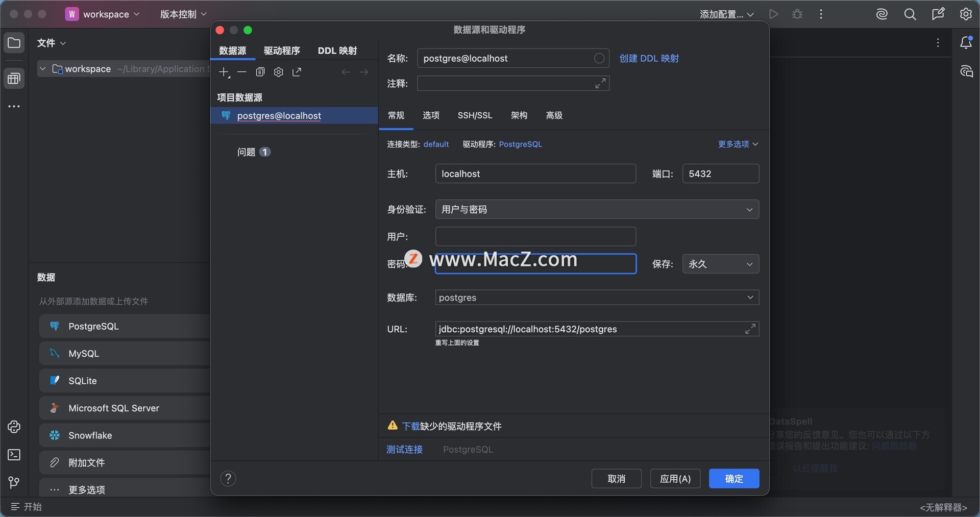
Task: Open the 添加配置 run configuration dropdown
Action: click(x=727, y=14)
